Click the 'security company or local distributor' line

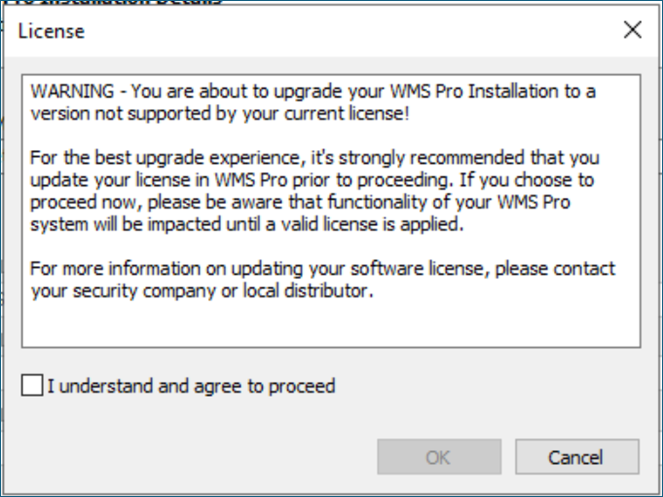[202, 291]
